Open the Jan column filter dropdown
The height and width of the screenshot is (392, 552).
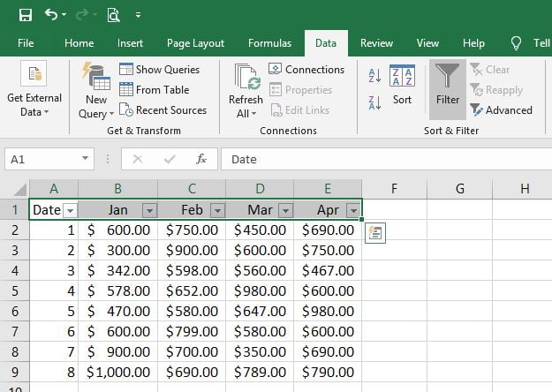pyautogui.click(x=149, y=210)
